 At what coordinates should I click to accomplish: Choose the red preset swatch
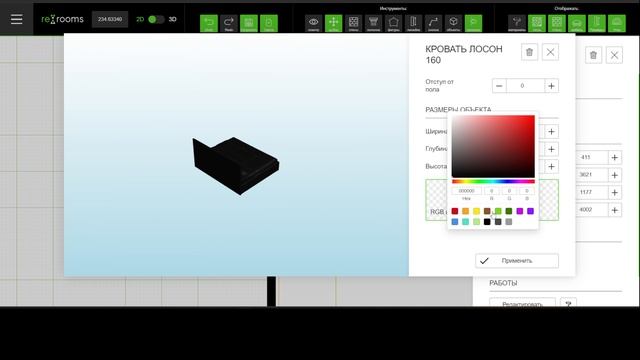coord(455,211)
